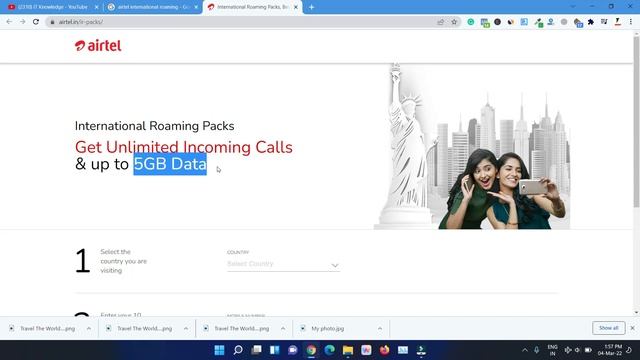The image size is (640, 360).
Task: Click International Roaming Packs heading
Action: 154,126
